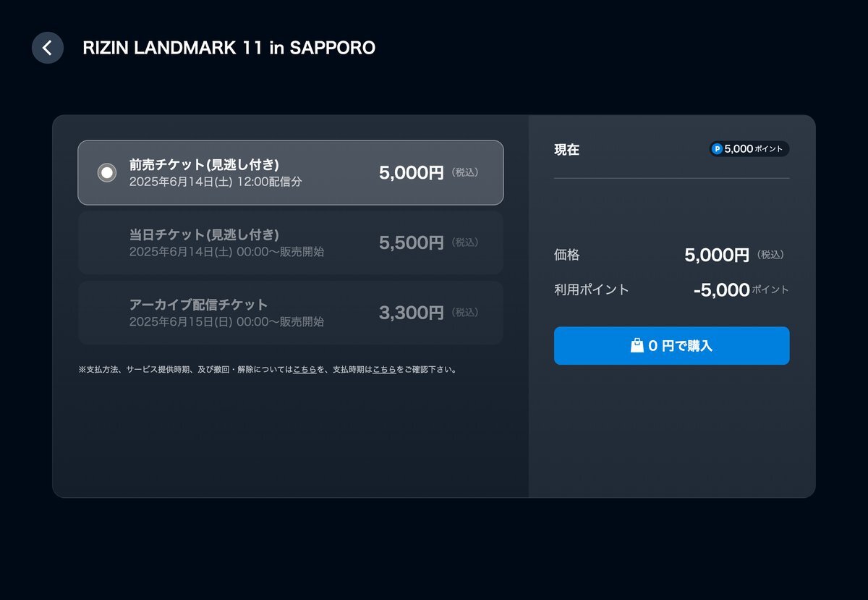
Task: Click the RIZIN LANDMARK 11 in SAPPORO title
Action: (x=229, y=48)
